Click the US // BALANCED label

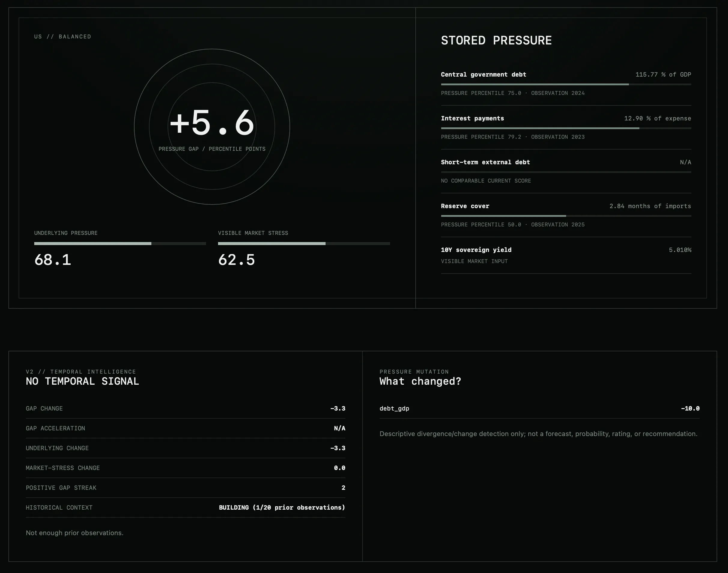(x=63, y=37)
